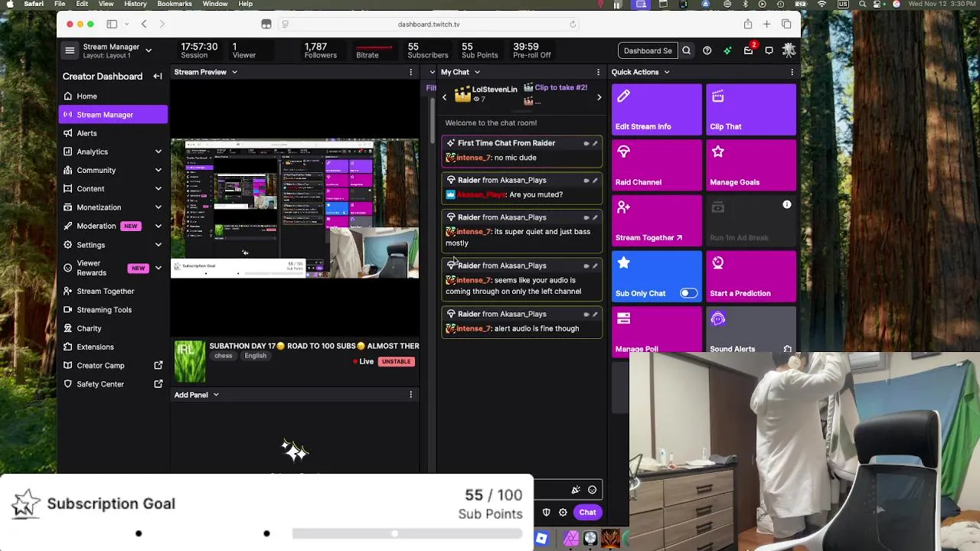This screenshot has height=551, width=980.
Task: Show next chat leaderboard item
Action: pos(599,97)
